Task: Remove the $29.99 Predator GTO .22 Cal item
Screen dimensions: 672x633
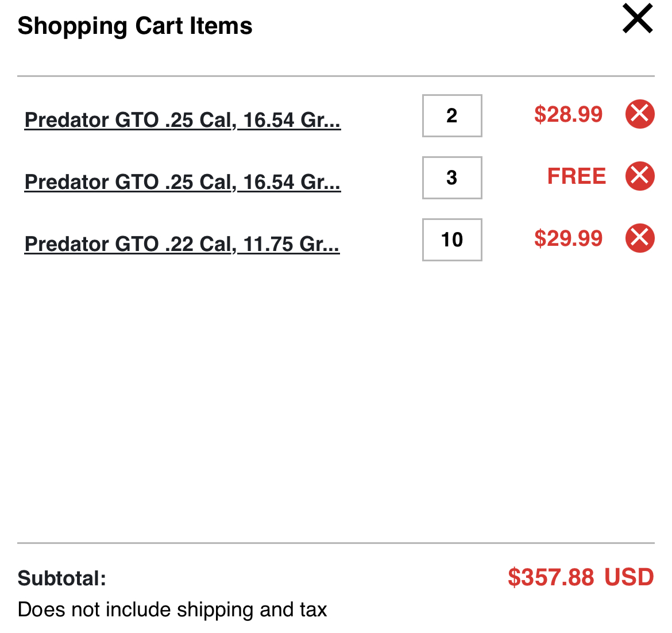Action: (640, 238)
